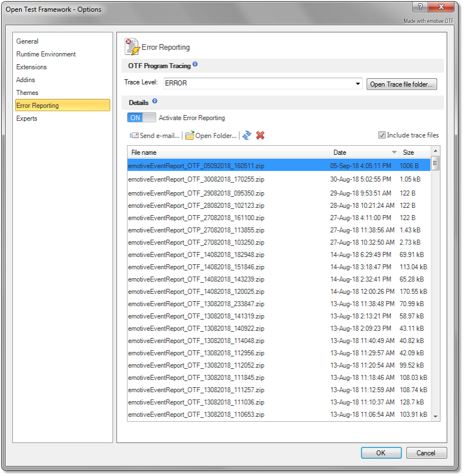
Task: Open Runtime Environment options page
Action: [x=46, y=54]
